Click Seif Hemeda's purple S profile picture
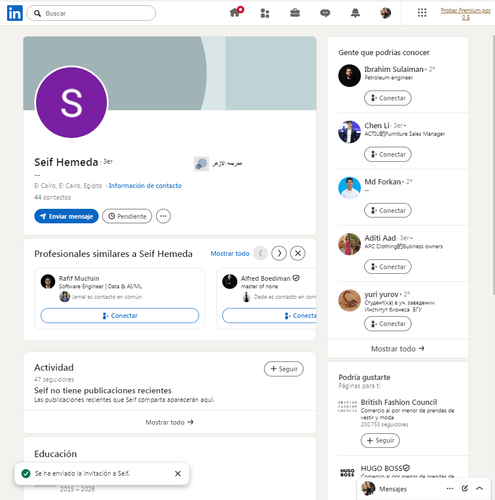This screenshot has height=500, width=495. pos(72,102)
